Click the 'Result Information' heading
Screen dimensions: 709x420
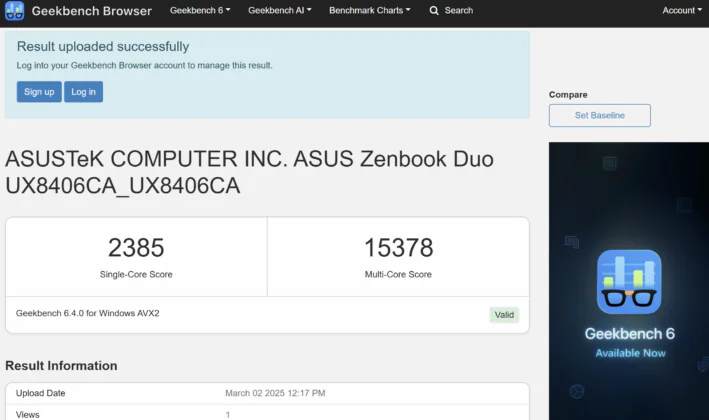(x=61, y=365)
